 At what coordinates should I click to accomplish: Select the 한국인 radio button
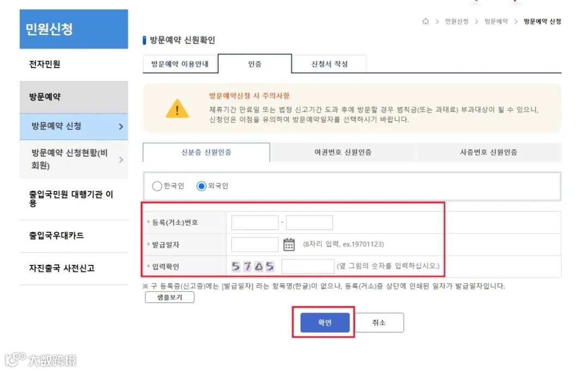pos(157,186)
